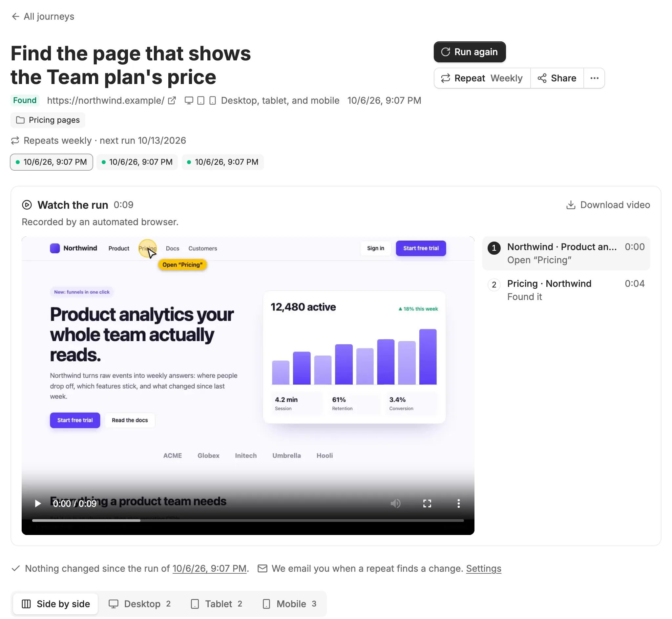Open the Repeat Weekly schedule dropdown

[x=482, y=78]
